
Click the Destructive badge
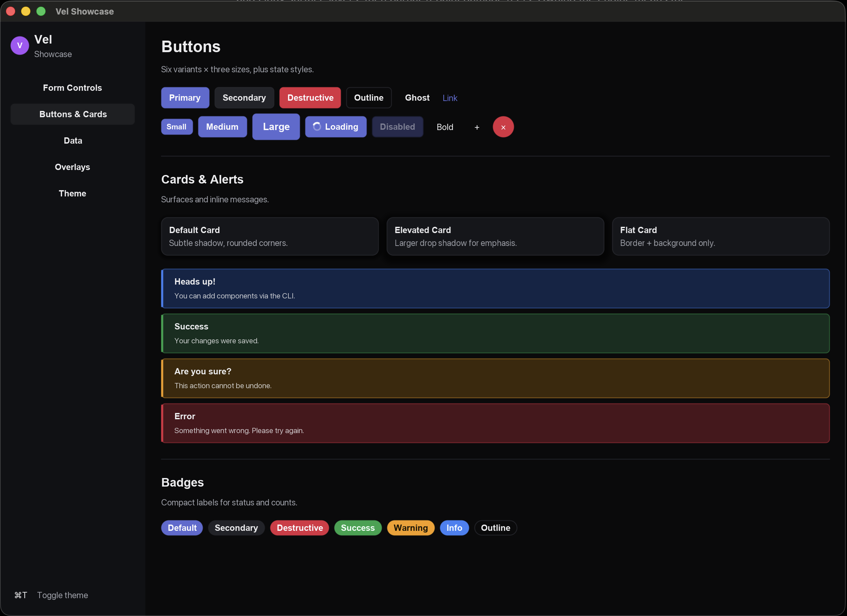[x=300, y=528]
